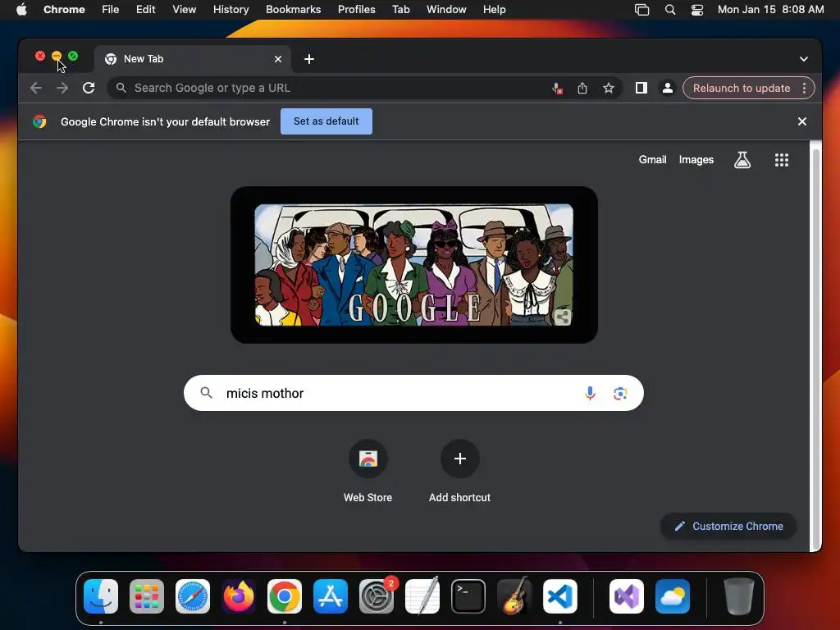The image size is (840, 630).
Task: Expand the tab search chevron
Action: click(x=804, y=59)
